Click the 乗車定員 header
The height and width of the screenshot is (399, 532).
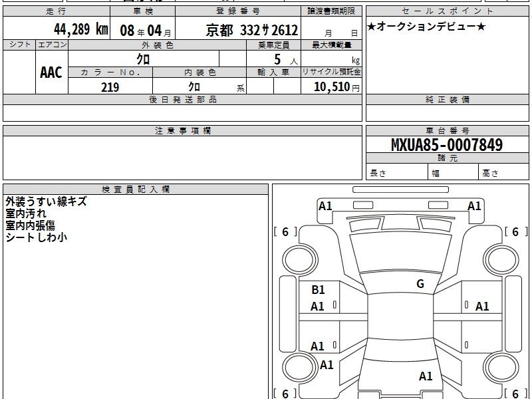273,45
